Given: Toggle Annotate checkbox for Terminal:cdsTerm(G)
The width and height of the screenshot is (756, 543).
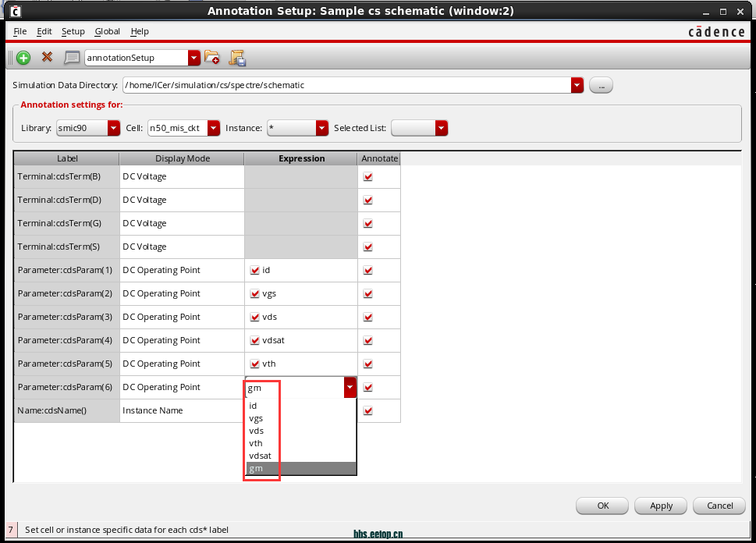Looking at the screenshot, I should (368, 223).
